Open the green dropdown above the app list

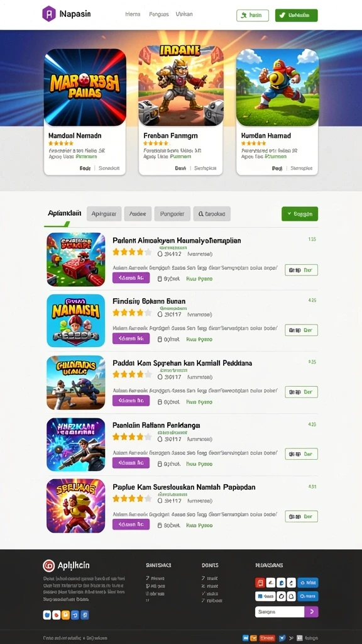300,214
